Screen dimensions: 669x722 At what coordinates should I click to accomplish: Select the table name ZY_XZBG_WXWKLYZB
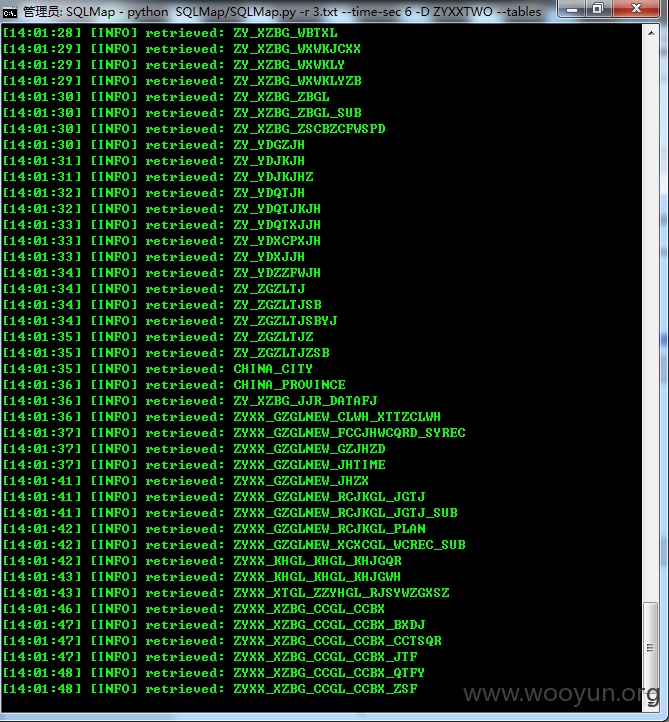click(x=297, y=81)
